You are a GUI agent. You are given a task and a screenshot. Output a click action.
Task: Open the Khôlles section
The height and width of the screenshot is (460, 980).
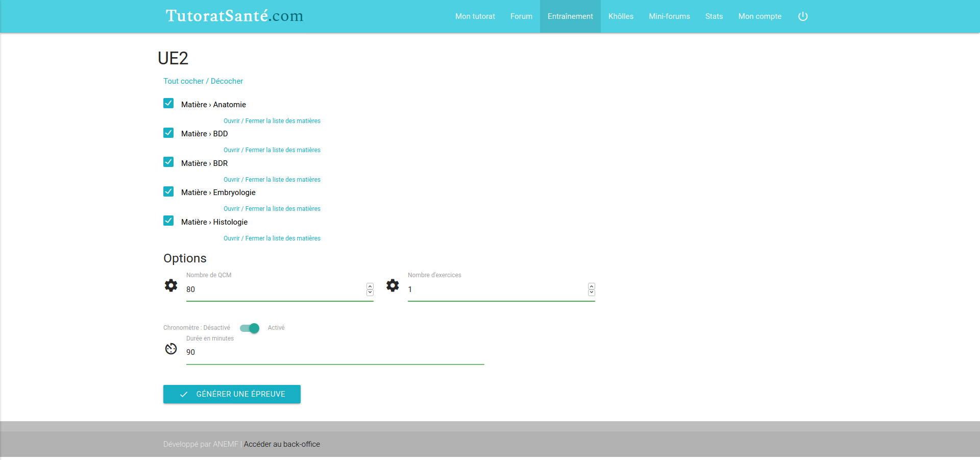point(621,16)
